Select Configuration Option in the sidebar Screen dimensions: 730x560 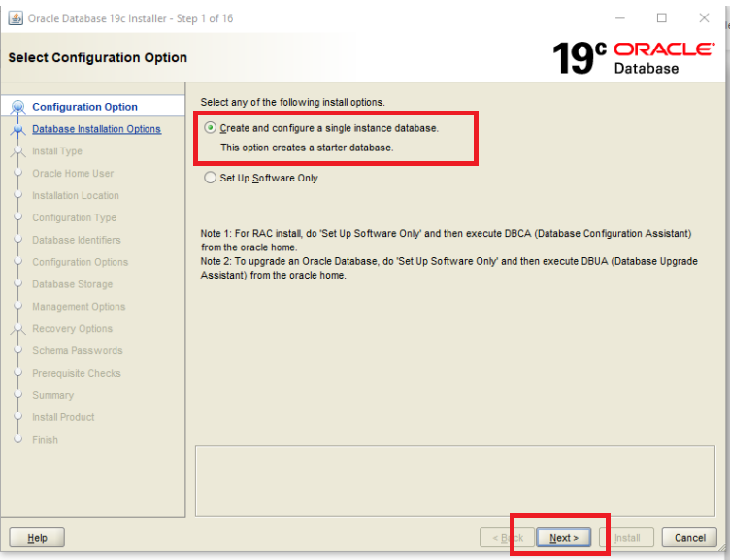84,107
